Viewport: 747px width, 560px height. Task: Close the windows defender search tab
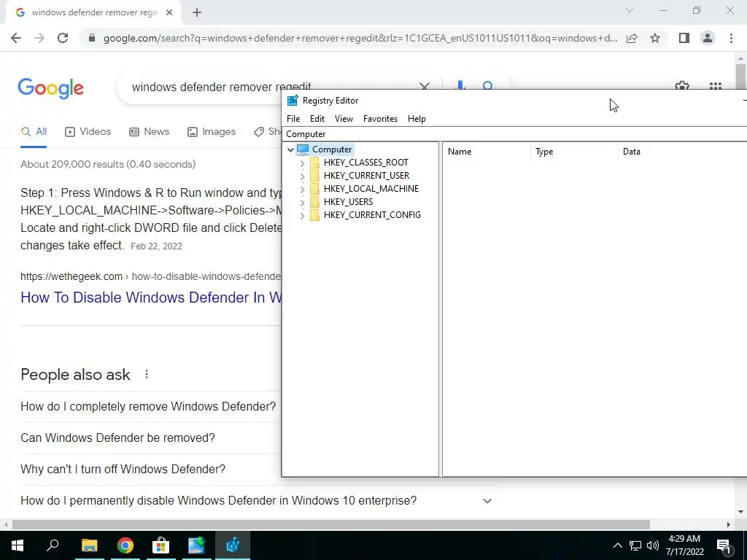click(x=169, y=13)
